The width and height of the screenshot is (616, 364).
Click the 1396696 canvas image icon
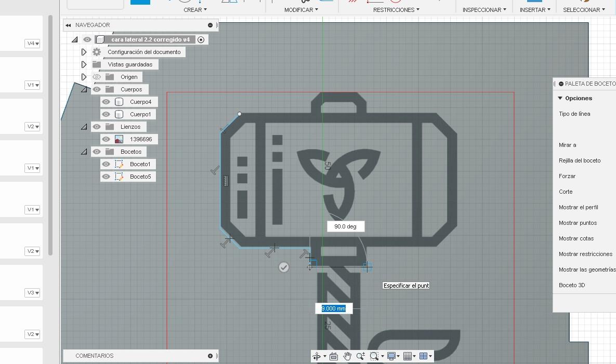click(x=119, y=139)
